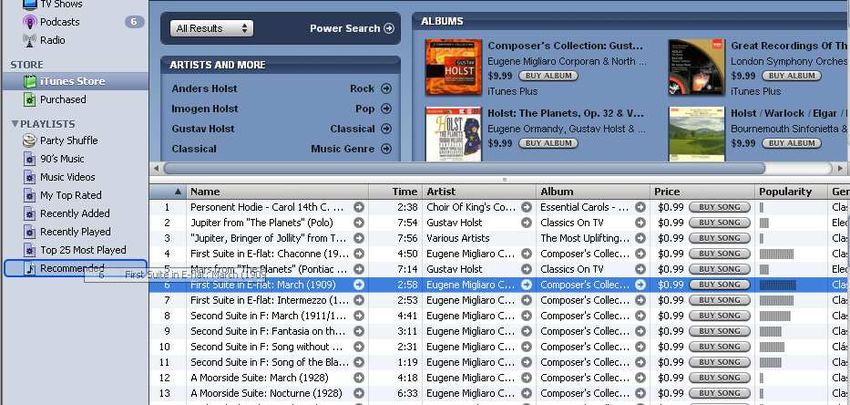Sort songs by Price column

tap(703, 192)
